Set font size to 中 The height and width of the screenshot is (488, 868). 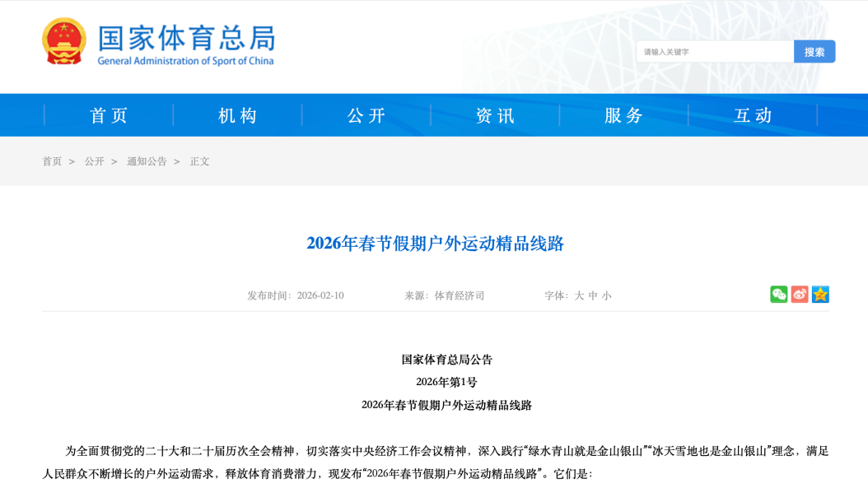click(593, 295)
